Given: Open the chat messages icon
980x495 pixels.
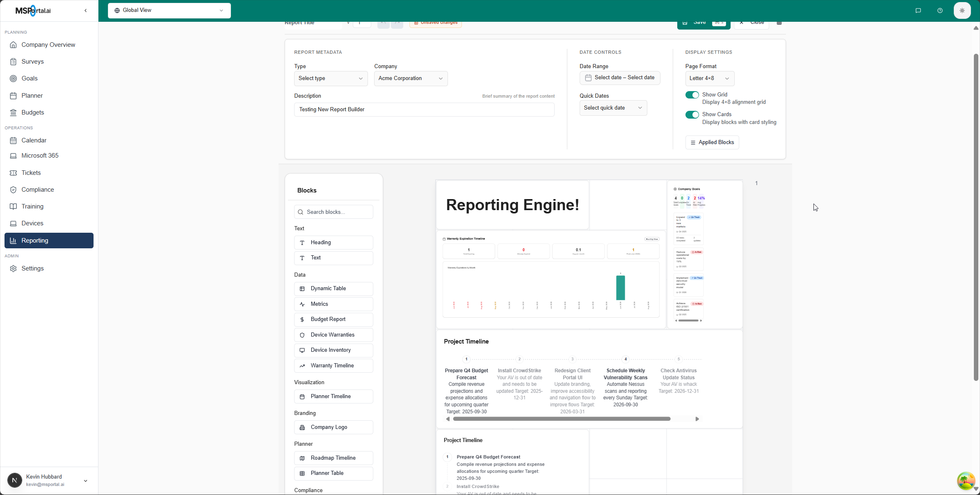Looking at the screenshot, I should tap(918, 11).
